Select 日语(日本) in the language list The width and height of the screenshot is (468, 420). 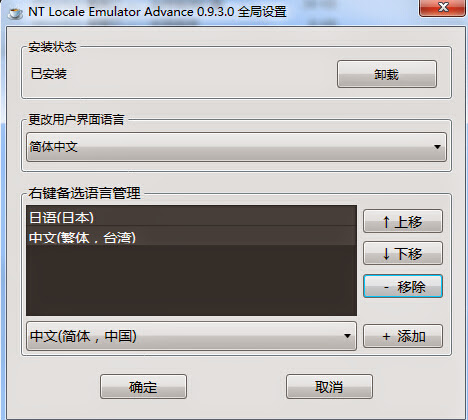(x=191, y=217)
